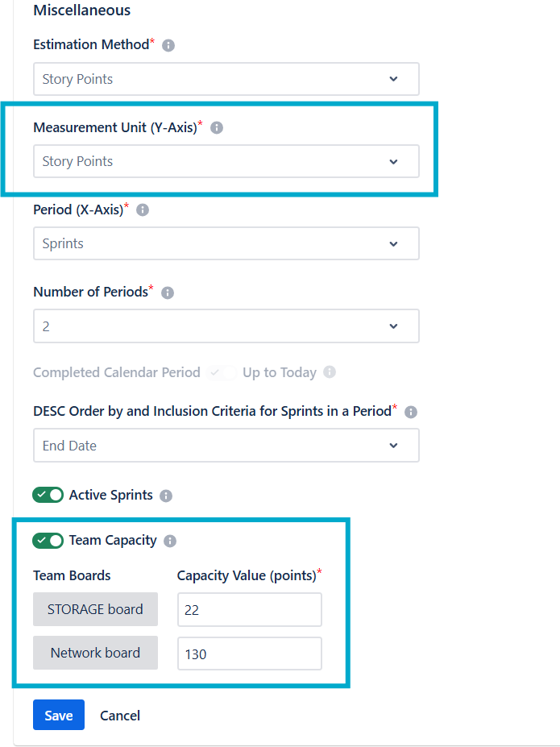Expand the End Date order dropdown
The image size is (560, 747).
tap(226, 446)
